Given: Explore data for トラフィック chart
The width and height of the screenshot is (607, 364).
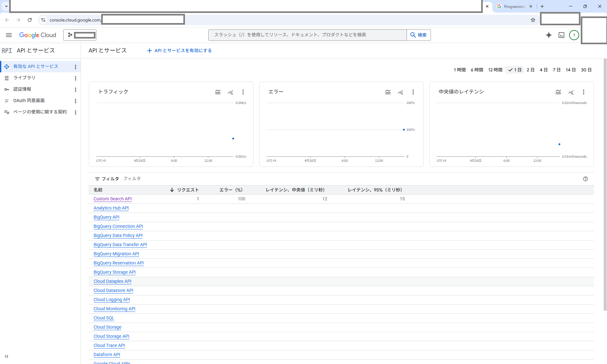Looking at the screenshot, I should point(230,92).
